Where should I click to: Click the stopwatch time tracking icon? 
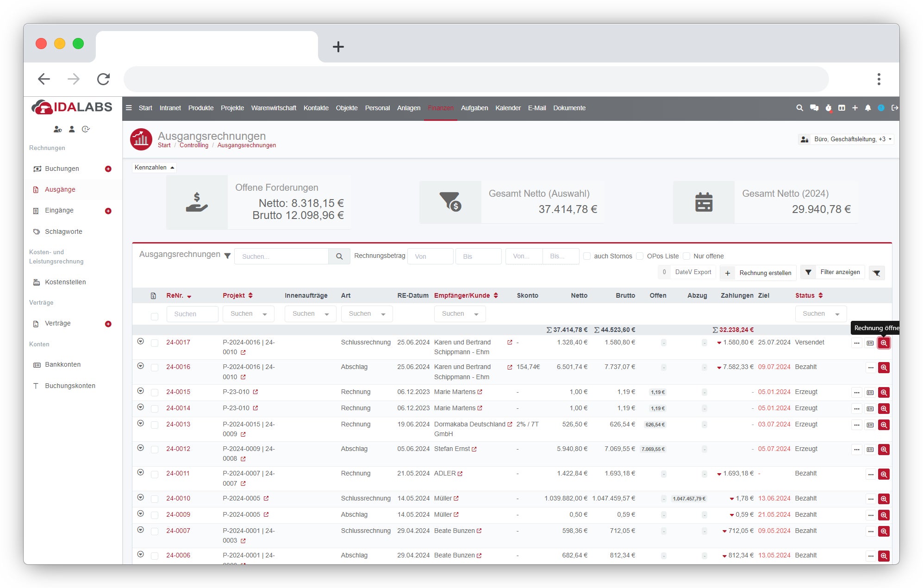point(829,108)
